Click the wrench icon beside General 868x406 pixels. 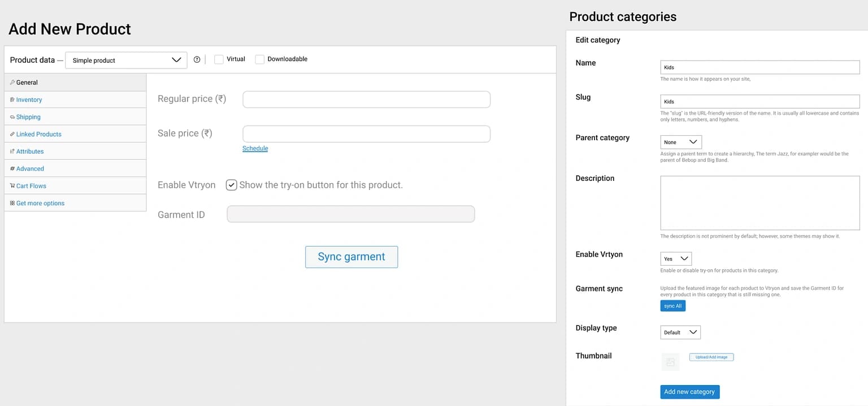[x=12, y=83]
